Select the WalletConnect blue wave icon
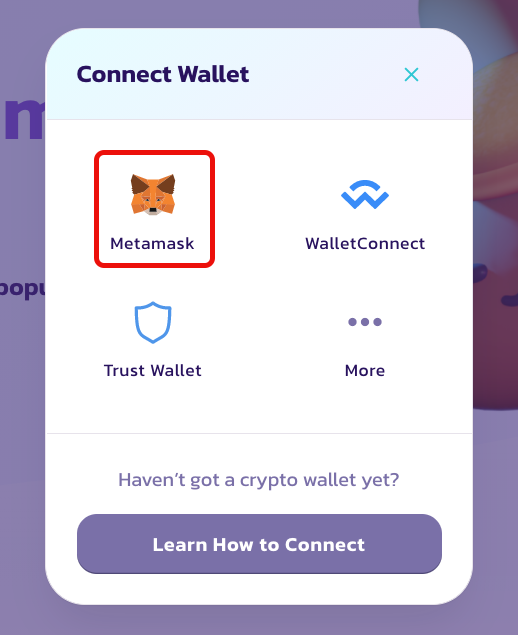The height and width of the screenshot is (635, 518). pos(365,195)
